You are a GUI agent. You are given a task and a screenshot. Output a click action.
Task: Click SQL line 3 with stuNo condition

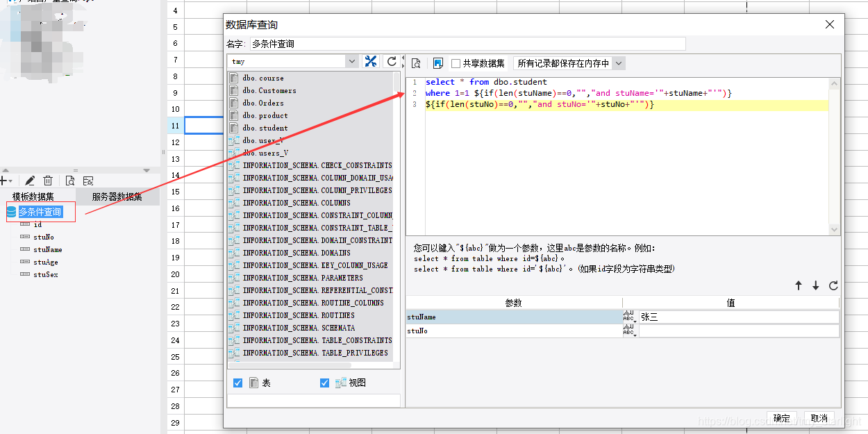(540, 105)
